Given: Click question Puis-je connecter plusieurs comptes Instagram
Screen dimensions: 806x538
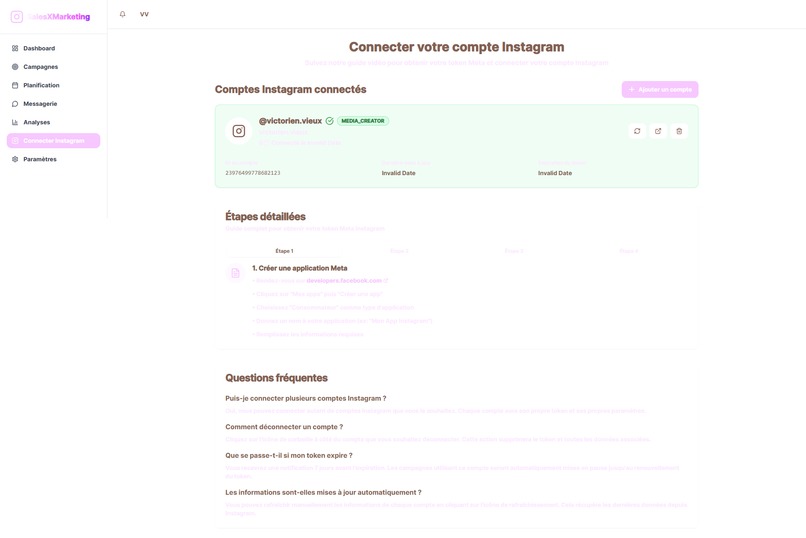Looking at the screenshot, I should click(x=306, y=398).
